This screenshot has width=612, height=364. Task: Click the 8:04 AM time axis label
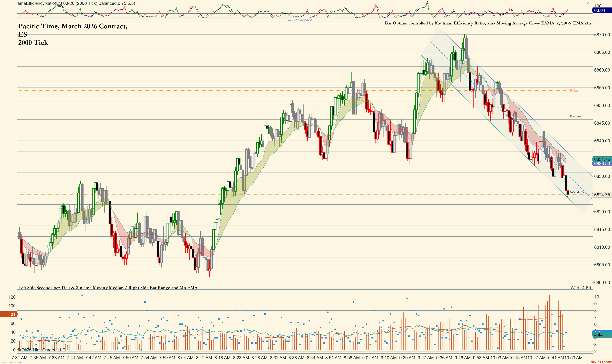[x=186, y=358]
